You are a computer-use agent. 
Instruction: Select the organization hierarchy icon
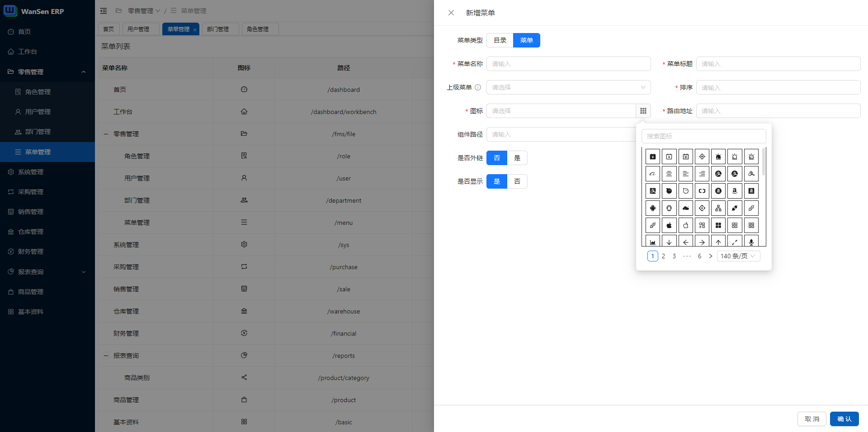[718, 208]
